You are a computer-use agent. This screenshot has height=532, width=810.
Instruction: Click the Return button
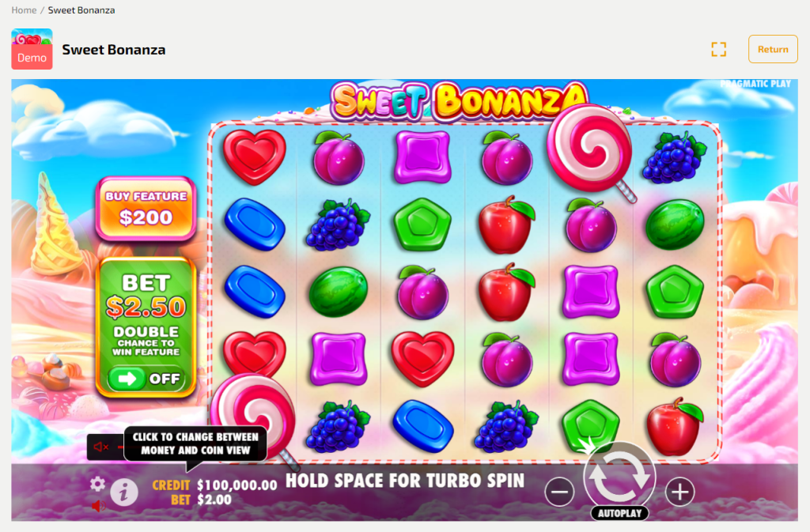(773, 49)
